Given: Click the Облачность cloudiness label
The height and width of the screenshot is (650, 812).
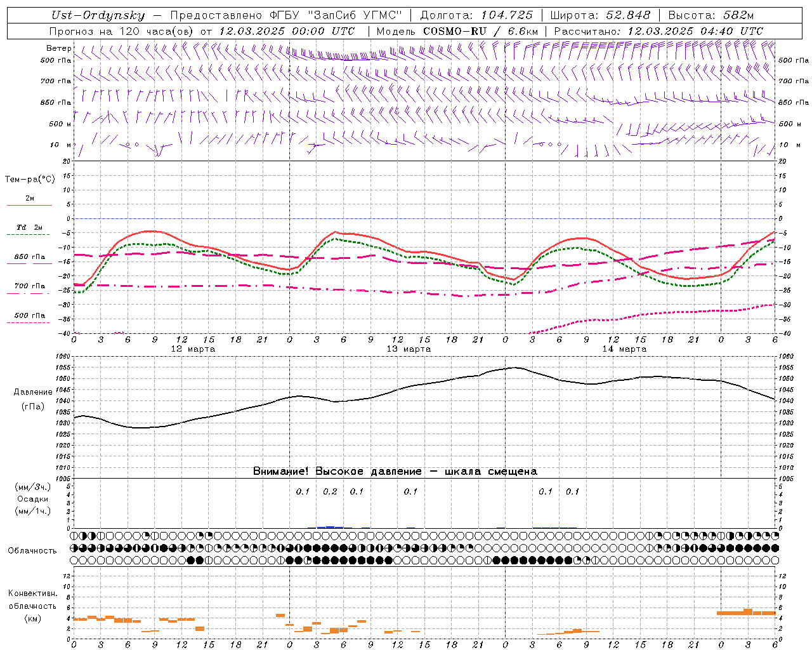Looking at the screenshot, I should coord(32,550).
